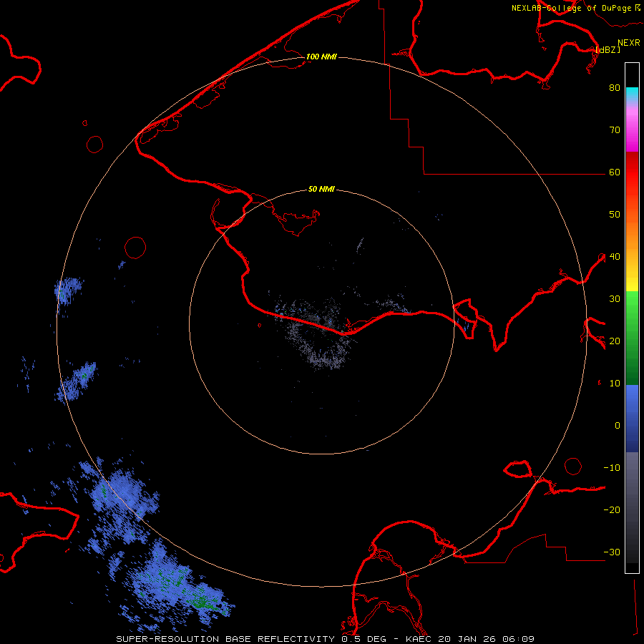Click the 70 dBZ scale value
Screen dimensions: 644x644
click(x=615, y=130)
